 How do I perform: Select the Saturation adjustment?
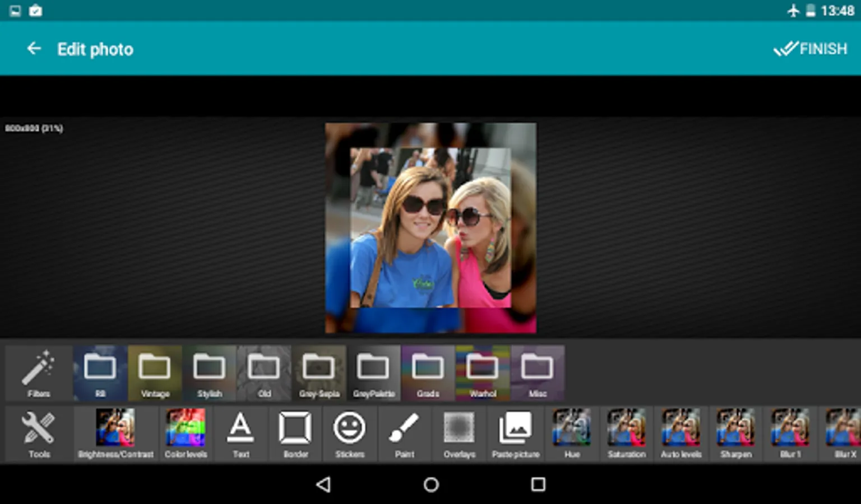(x=626, y=434)
